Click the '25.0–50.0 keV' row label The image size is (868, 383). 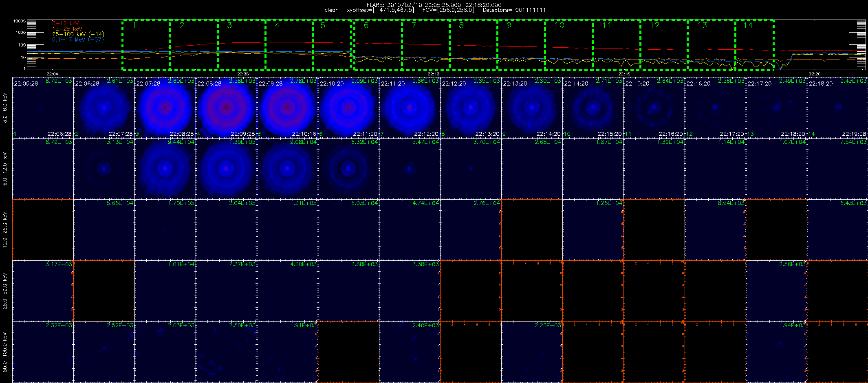tap(5, 291)
